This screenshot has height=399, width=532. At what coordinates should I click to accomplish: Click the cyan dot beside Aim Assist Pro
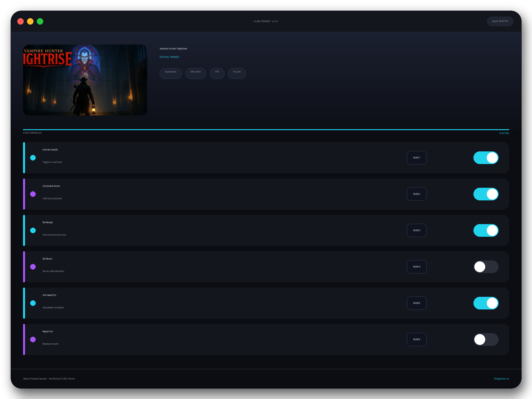(33, 303)
